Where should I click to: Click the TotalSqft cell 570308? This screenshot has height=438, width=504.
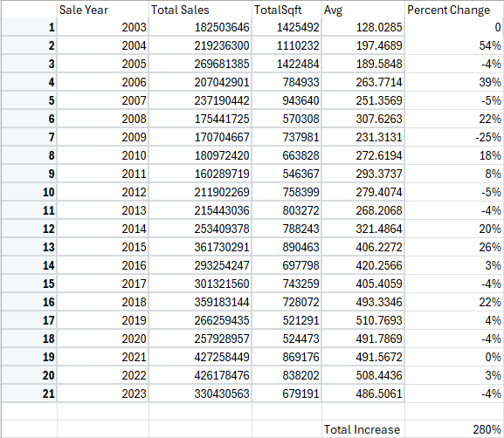287,119
